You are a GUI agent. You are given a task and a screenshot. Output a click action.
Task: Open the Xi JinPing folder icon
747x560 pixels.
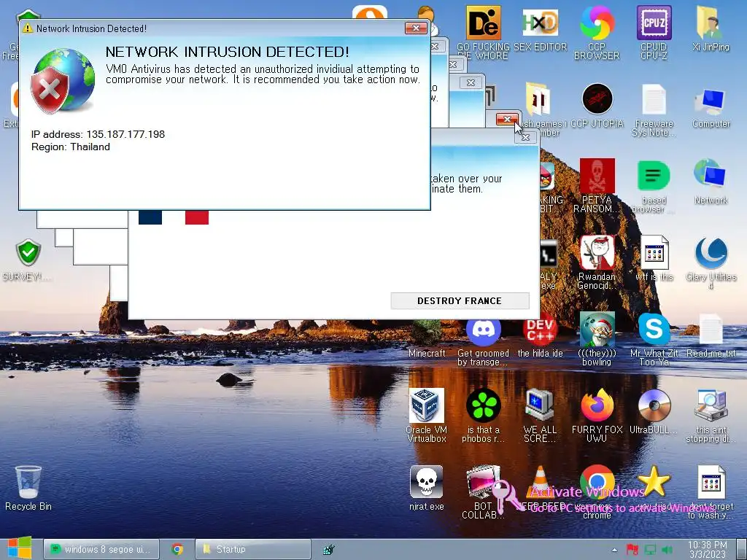711,23
